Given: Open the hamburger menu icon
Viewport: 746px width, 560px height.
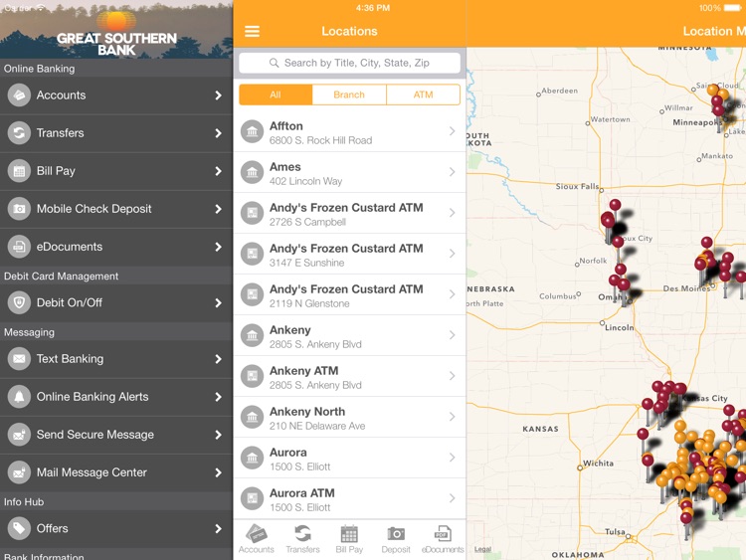Looking at the screenshot, I should point(252,32).
